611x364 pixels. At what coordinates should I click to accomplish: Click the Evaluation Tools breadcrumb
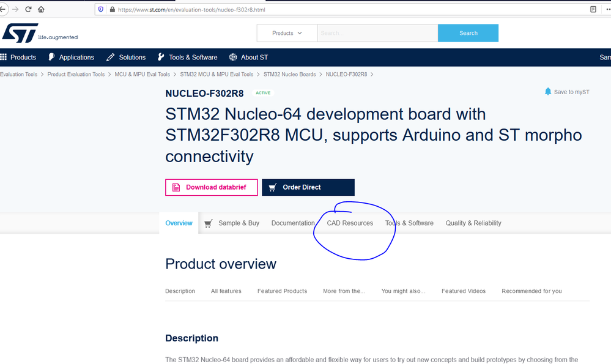(18, 75)
